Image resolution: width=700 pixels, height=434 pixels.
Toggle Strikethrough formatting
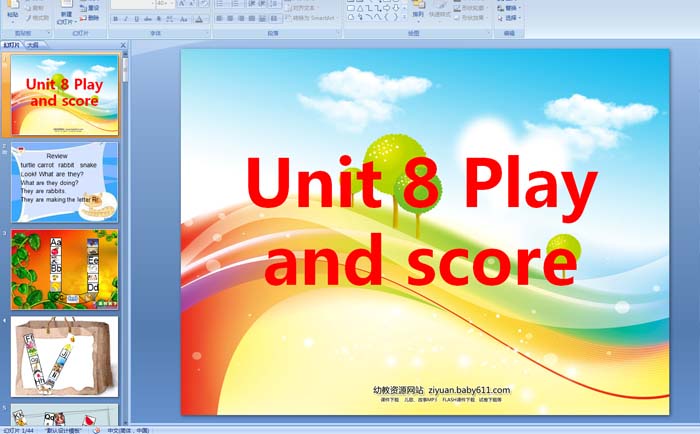point(148,19)
